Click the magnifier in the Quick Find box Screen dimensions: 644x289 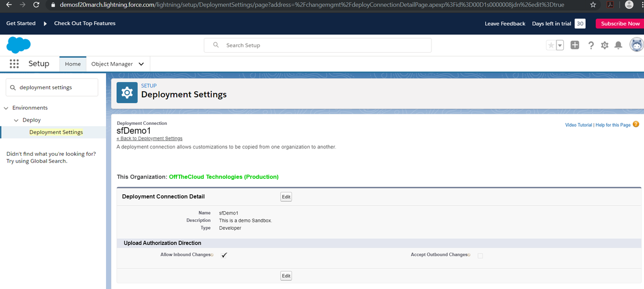(12, 87)
